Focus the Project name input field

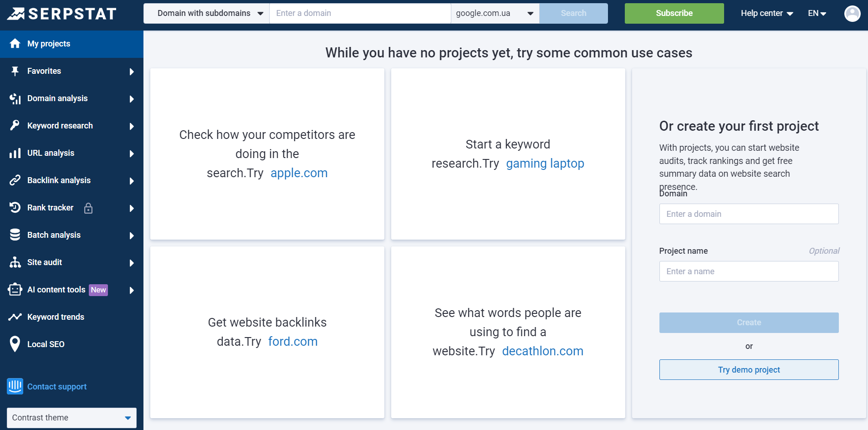(749, 271)
